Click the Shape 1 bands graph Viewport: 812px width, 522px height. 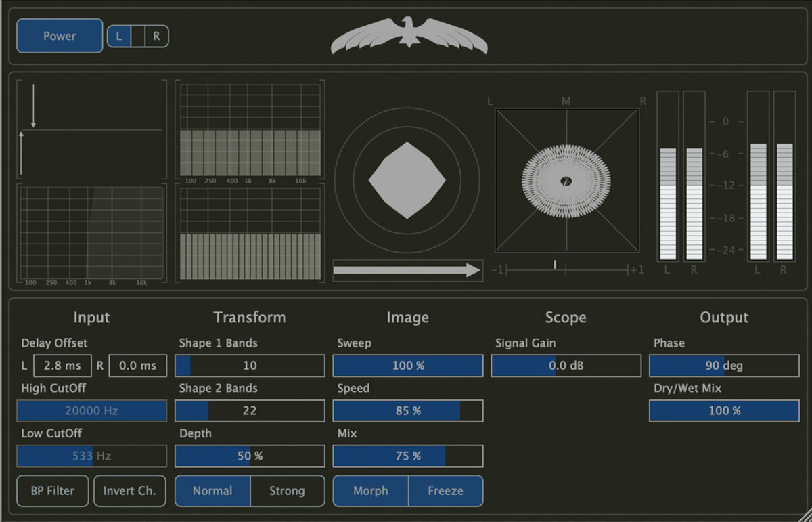(250, 129)
